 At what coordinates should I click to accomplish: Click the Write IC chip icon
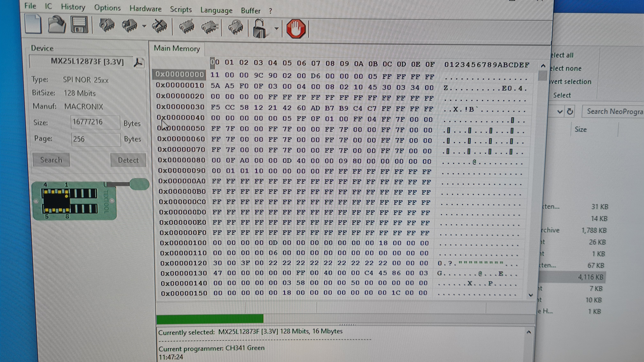point(130,26)
